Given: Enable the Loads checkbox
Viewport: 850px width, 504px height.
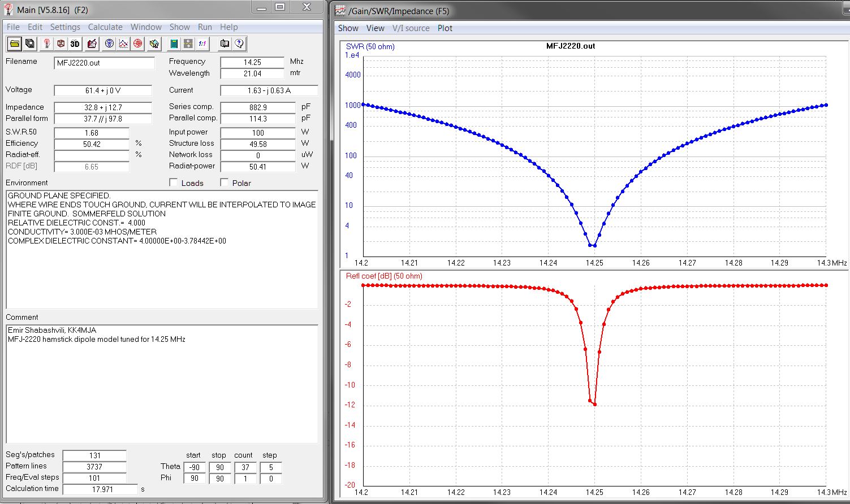Looking at the screenshot, I should [x=173, y=183].
